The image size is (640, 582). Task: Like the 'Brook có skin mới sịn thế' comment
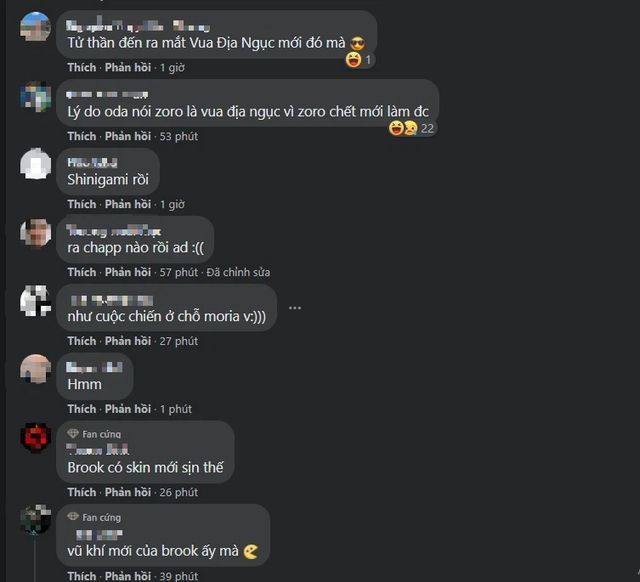[82, 492]
